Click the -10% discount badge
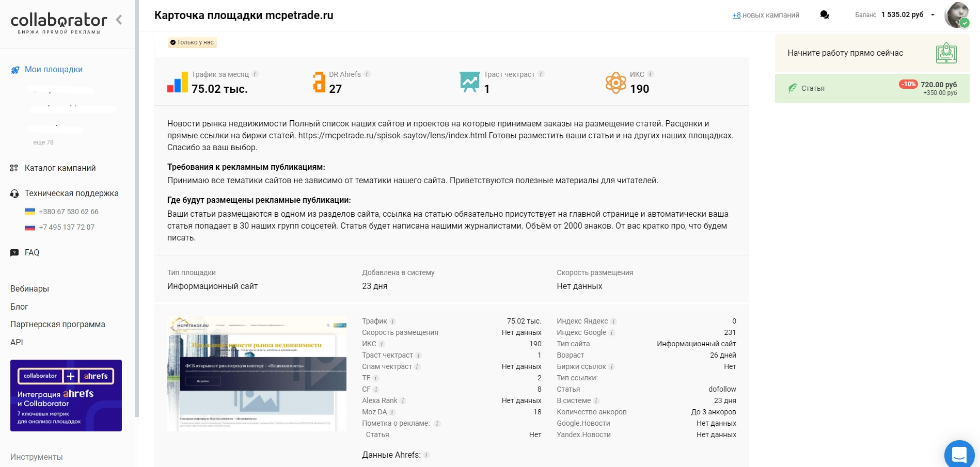Image resolution: width=980 pixels, height=467 pixels. click(908, 84)
